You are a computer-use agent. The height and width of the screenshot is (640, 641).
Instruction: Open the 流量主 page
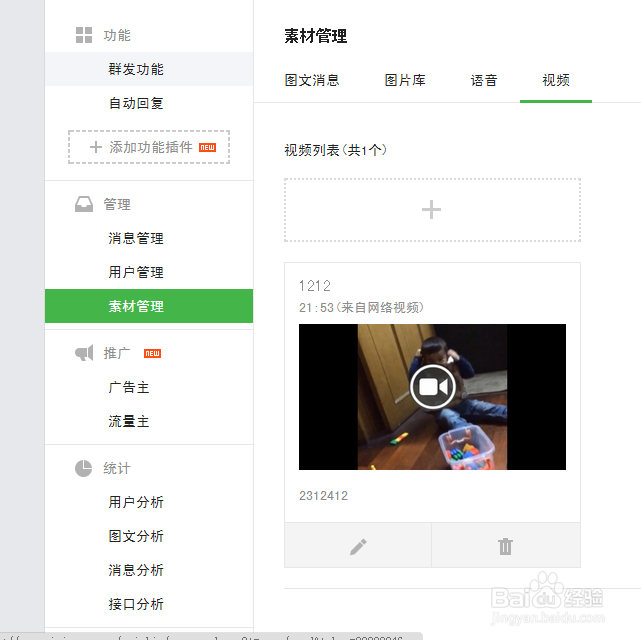tap(149, 421)
